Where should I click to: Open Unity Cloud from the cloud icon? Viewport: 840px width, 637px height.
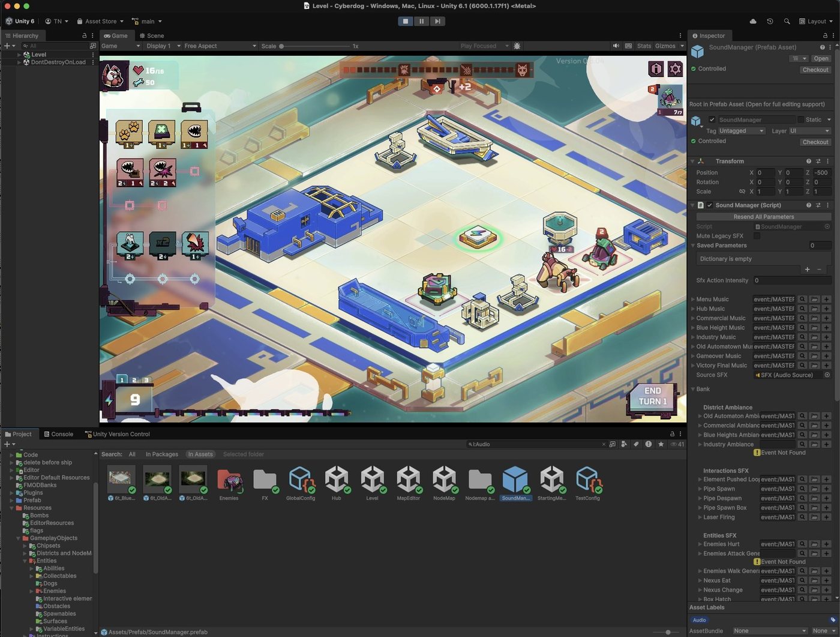[753, 21]
